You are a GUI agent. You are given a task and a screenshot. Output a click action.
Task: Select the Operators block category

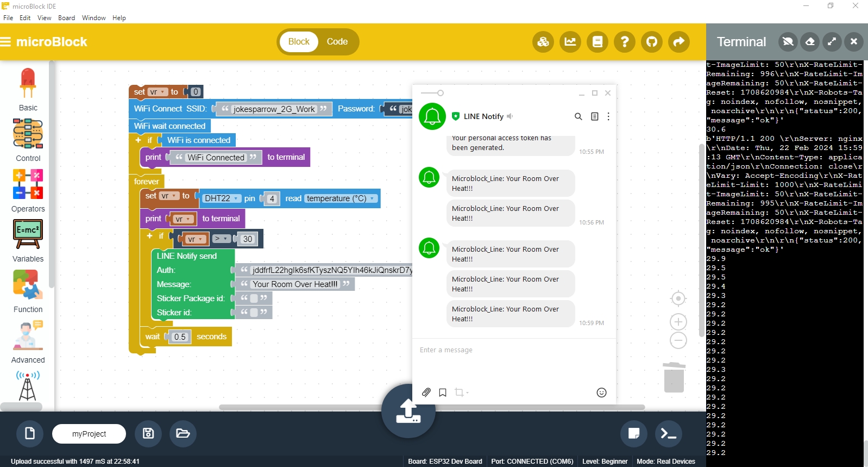pos(28,190)
